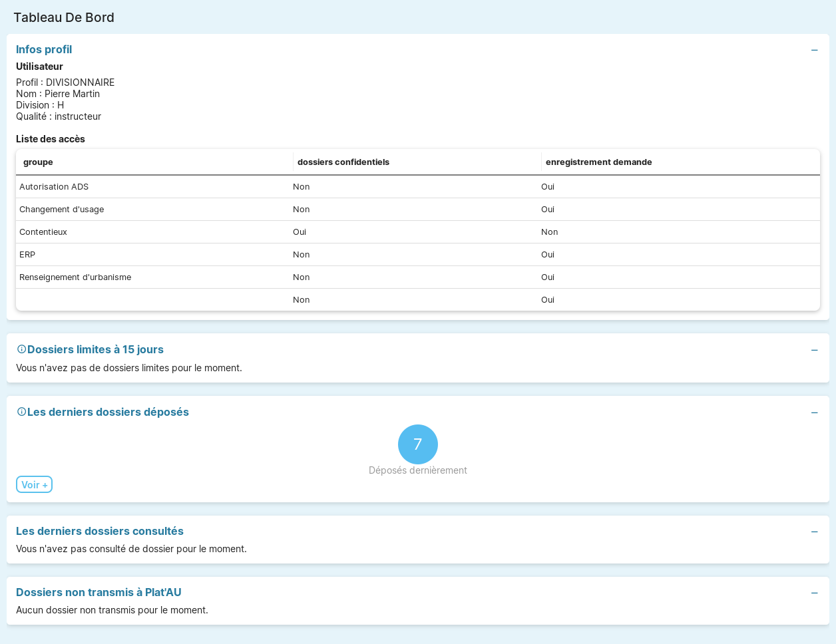Collapse the Infos profil widget
The width and height of the screenshot is (836, 644).
(814, 51)
